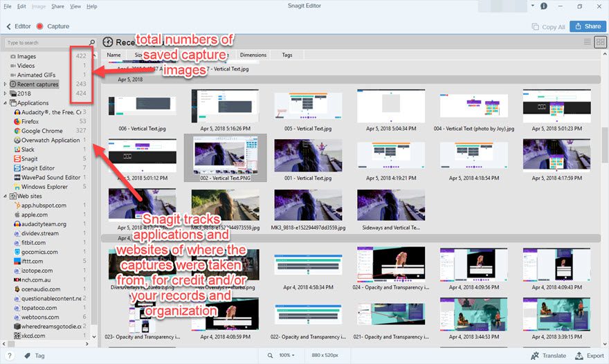Click the red Capture record icon

coord(39,26)
